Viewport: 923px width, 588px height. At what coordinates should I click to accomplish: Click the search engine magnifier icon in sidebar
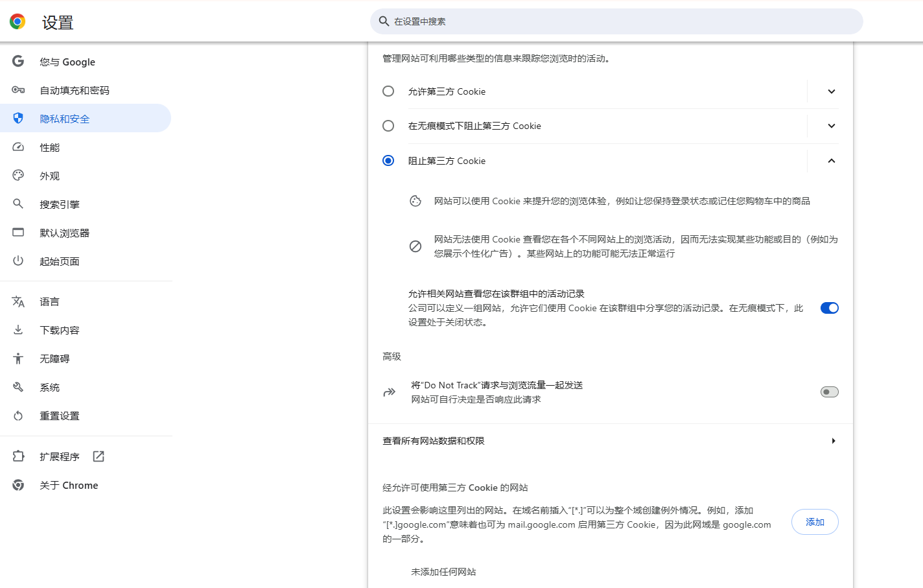[18, 204]
